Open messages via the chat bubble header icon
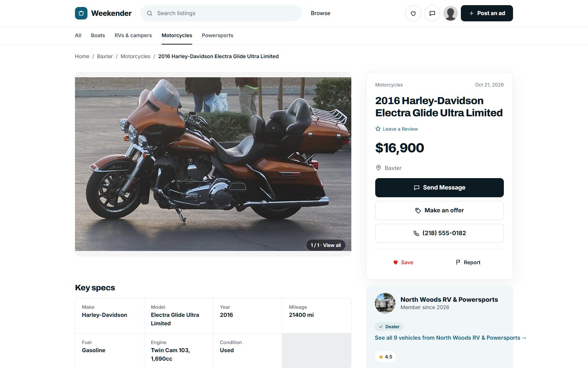 coord(432,13)
